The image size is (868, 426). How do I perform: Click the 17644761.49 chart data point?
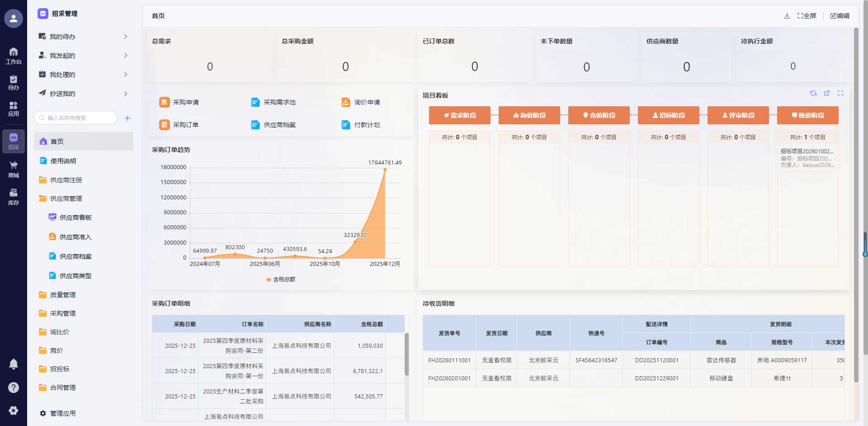[385, 170]
